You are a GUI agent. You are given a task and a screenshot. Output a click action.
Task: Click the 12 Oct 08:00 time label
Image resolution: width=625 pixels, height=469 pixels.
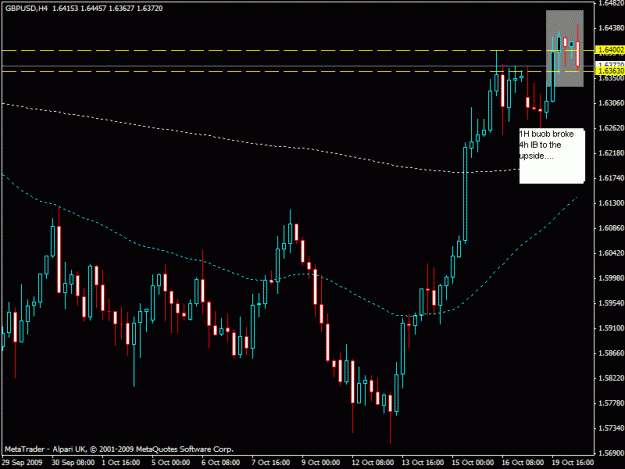[x=373, y=463]
